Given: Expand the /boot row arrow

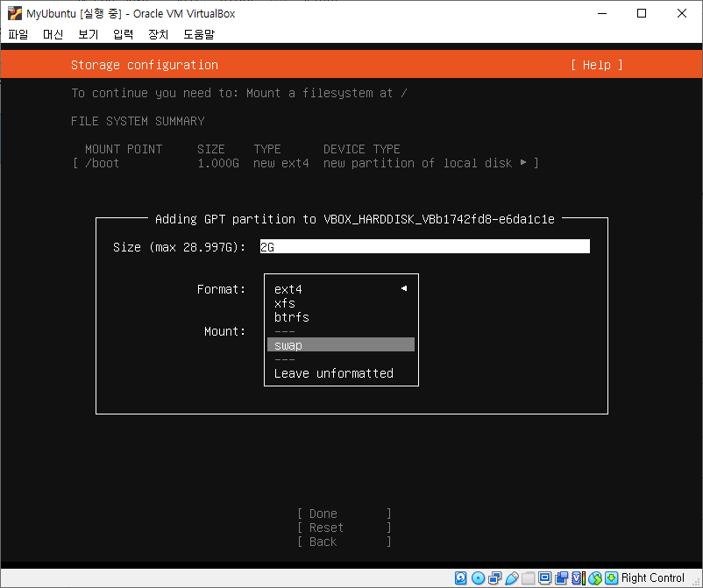Looking at the screenshot, I should (523, 162).
